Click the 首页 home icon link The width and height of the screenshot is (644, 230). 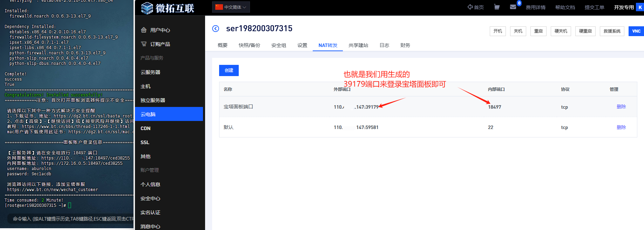(476, 7)
